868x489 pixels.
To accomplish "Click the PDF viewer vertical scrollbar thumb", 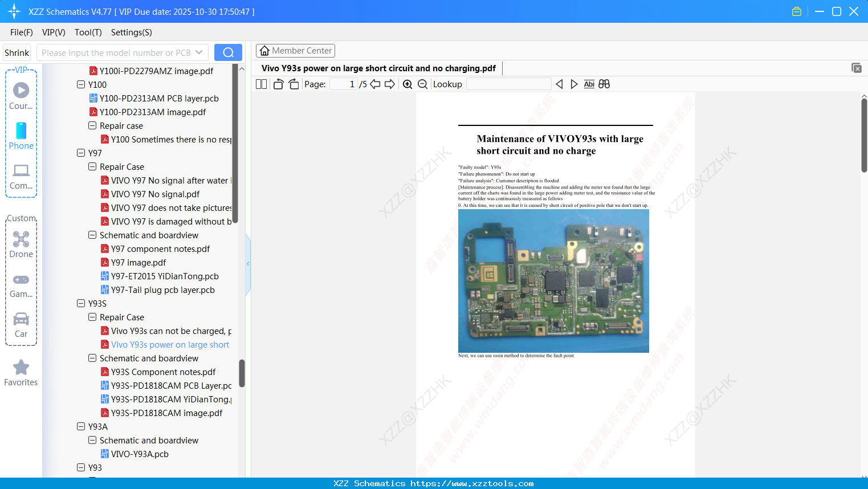I will click(864, 135).
